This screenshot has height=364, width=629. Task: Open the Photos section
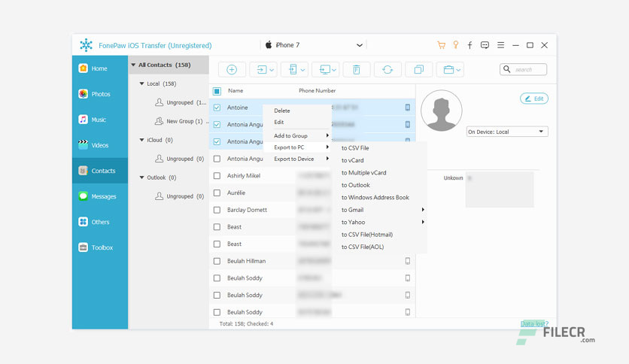pyautogui.click(x=100, y=94)
